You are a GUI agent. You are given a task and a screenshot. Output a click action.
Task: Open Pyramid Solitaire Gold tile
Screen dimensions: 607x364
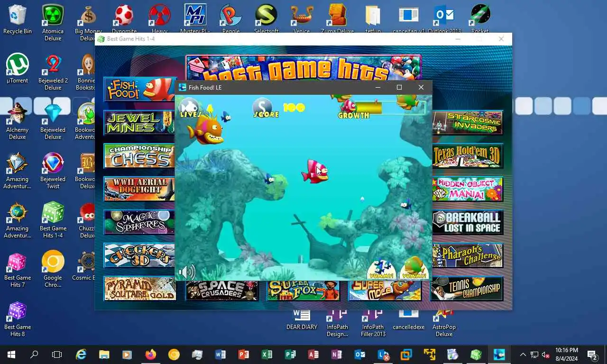click(140, 288)
